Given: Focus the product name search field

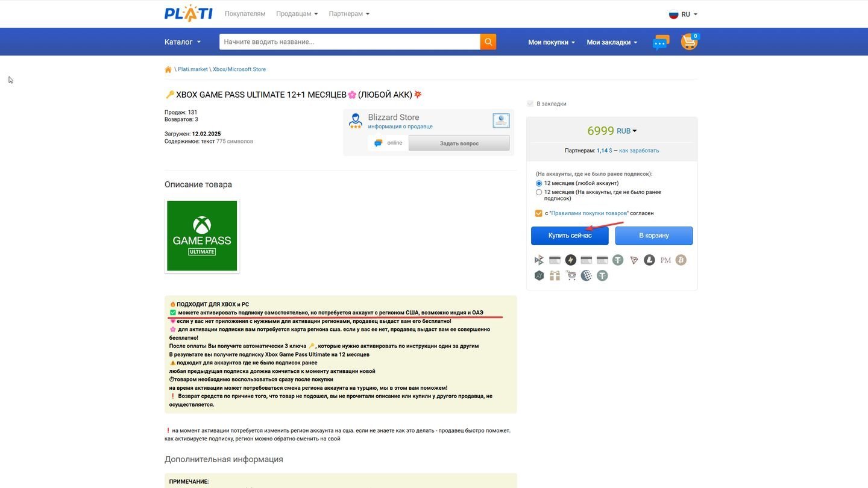Looking at the screenshot, I should coord(350,42).
